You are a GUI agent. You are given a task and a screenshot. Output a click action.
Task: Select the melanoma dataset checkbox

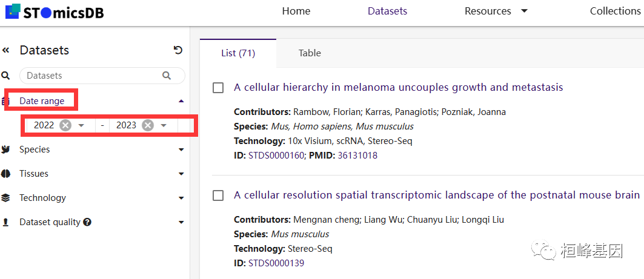tap(218, 88)
